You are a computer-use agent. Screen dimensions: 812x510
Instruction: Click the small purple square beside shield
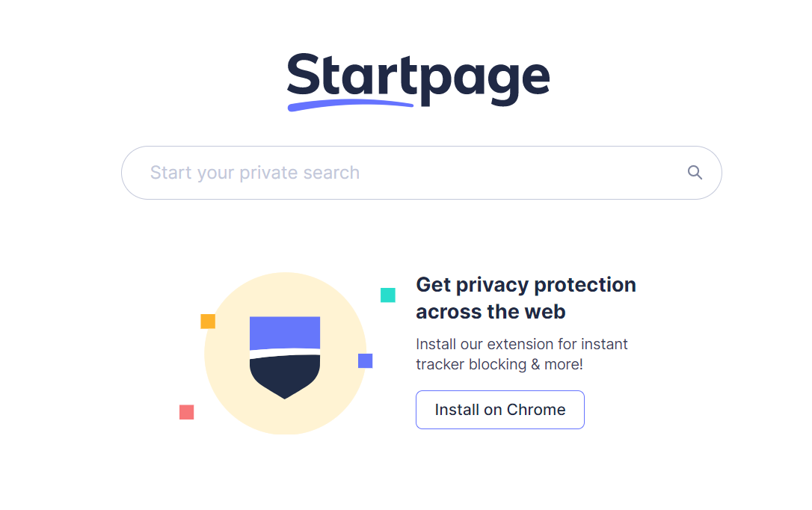(x=365, y=361)
